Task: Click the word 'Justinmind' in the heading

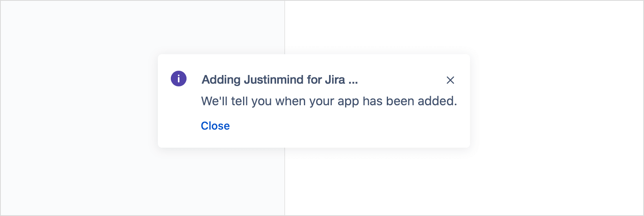Action: click(274, 80)
